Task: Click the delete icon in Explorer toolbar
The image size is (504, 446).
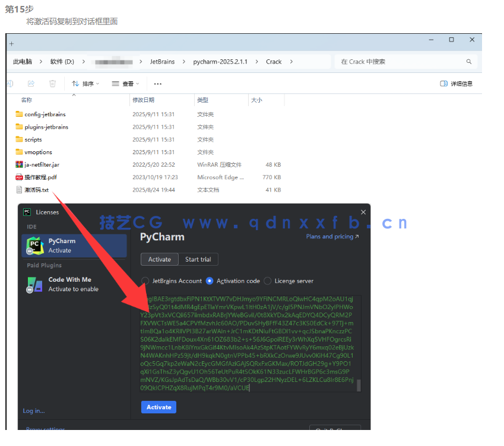Action: tap(52, 83)
